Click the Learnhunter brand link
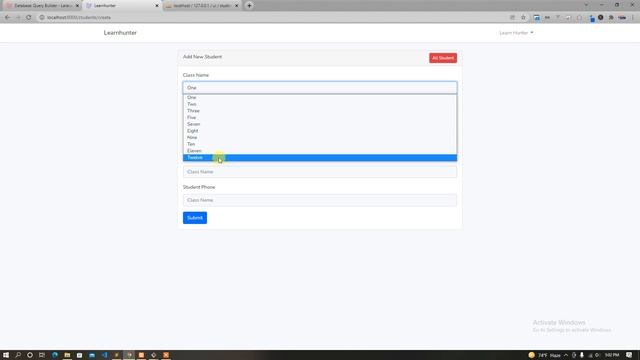The width and height of the screenshot is (640, 360). pos(120,33)
